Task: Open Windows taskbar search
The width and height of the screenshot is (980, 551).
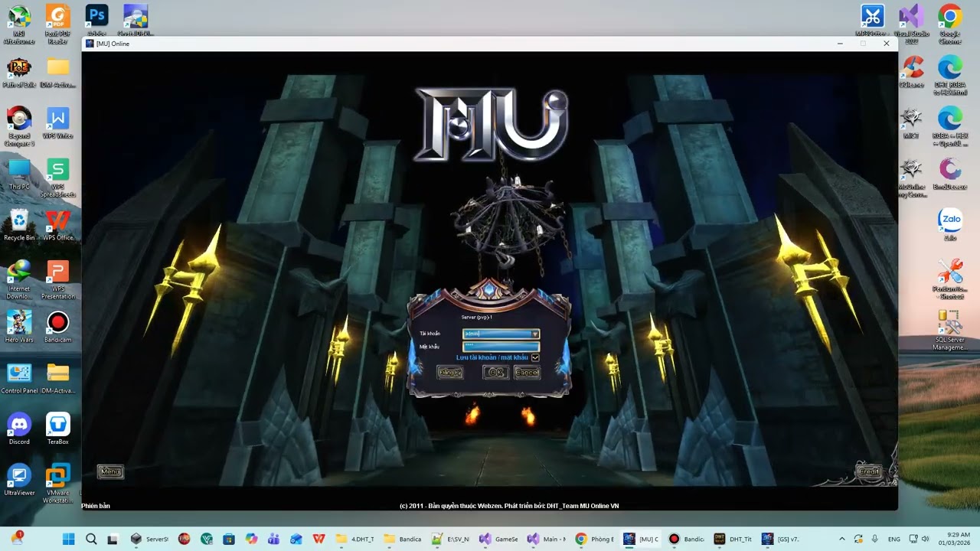Action: (x=91, y=539)
